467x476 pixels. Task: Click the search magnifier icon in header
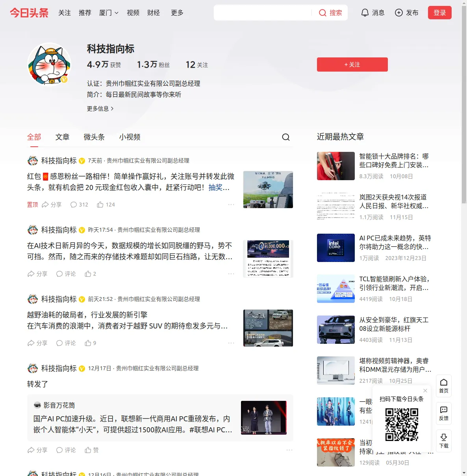pyautogui.click(x=322, y=13)
